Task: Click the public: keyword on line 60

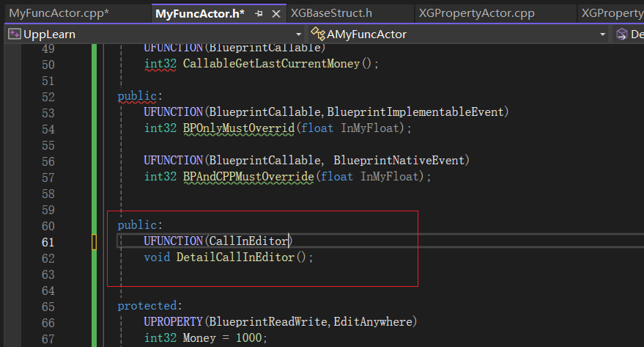Action: tap(140, 225)
